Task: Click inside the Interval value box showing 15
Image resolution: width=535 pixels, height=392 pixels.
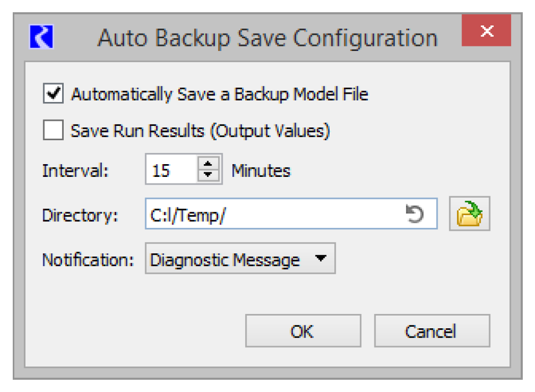Action: click(171, 170)
